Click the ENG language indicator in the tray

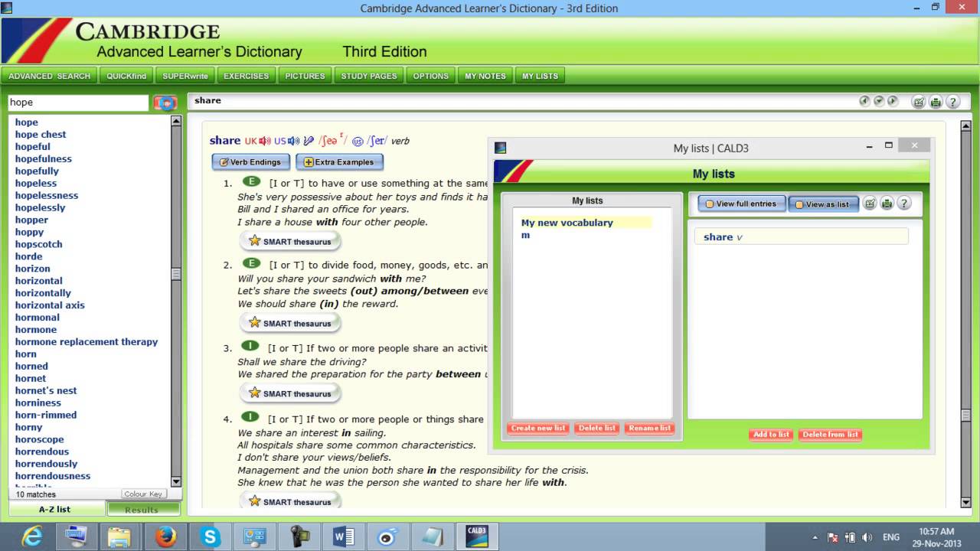click(x=891, y=537)
